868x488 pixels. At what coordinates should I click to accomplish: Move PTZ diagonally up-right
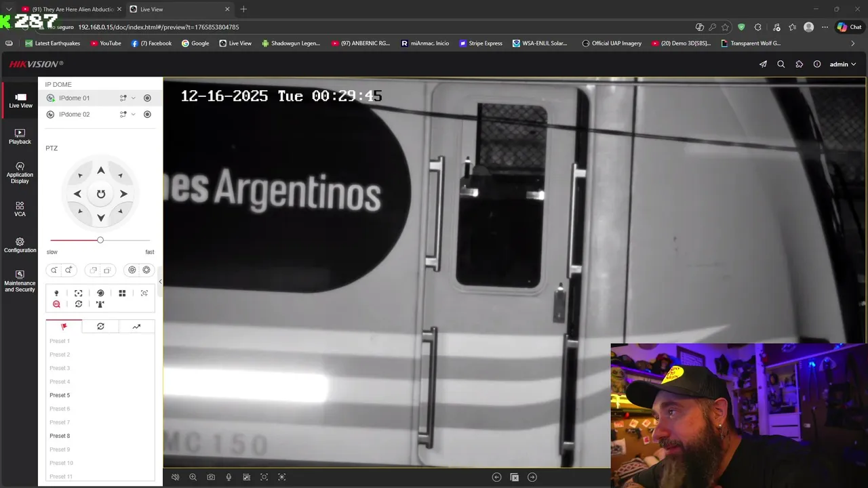point(120,176)
